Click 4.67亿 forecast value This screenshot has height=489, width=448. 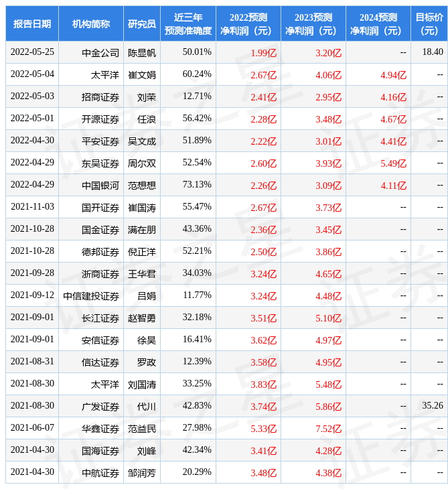(x=394, y=119)
